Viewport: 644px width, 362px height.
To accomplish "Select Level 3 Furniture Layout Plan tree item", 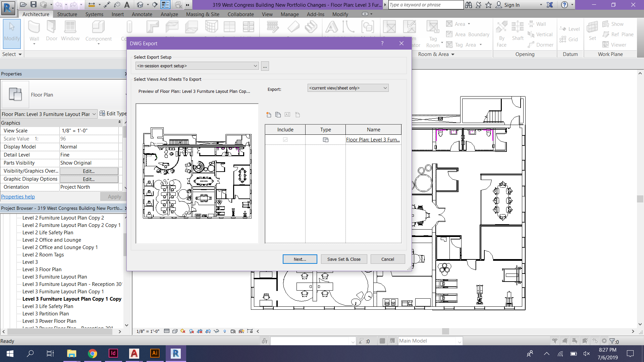I will coord(54,276).
